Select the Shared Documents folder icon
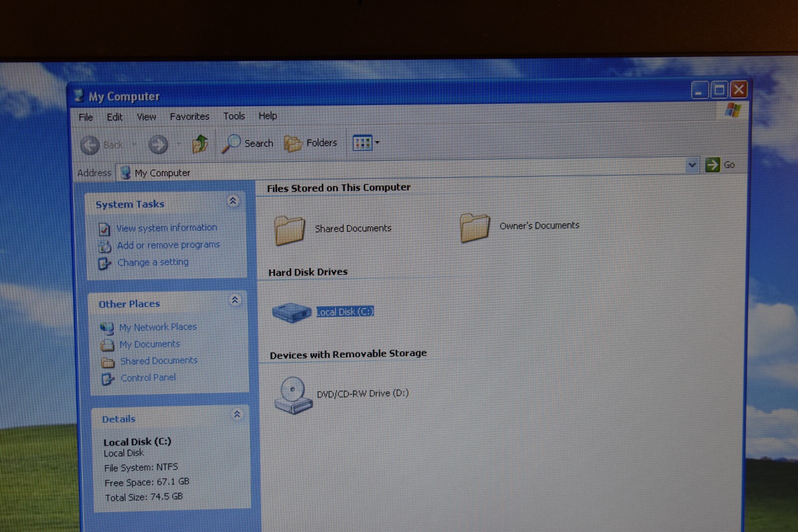The image size is (798, 532). coord(289,230)
